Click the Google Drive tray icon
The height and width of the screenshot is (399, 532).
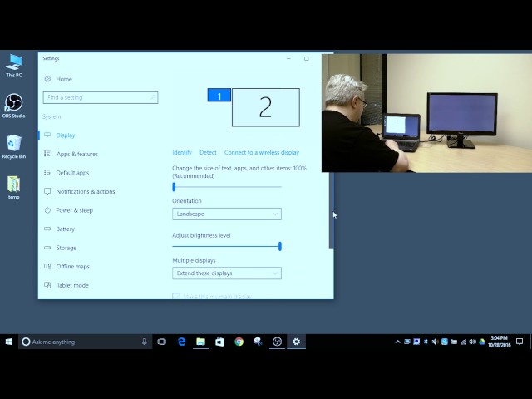pos(482,342)
